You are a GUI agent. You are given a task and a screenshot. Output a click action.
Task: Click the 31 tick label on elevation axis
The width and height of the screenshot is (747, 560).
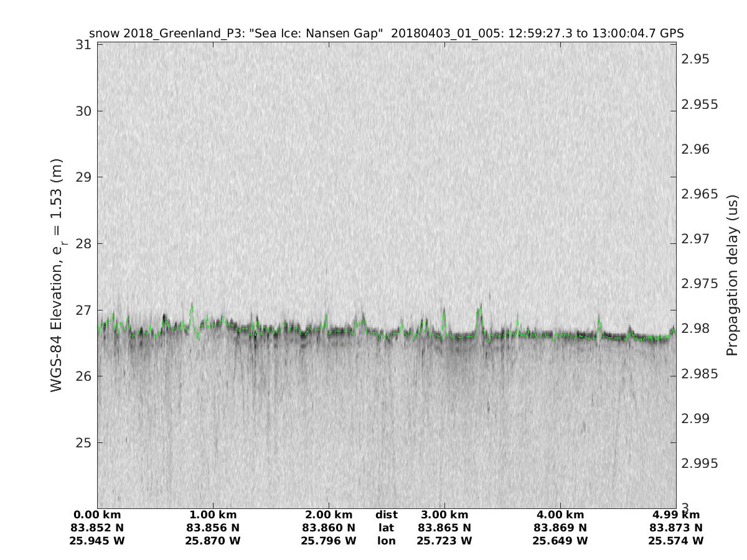83,45
